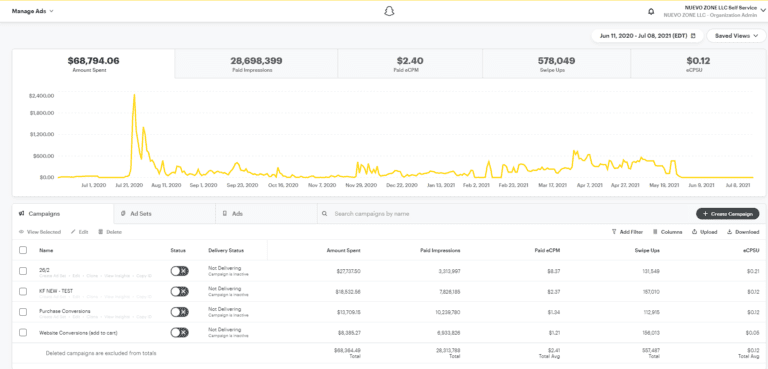Screen dimensions: 768x369
Task: Click the $18,532.56 amount cell
Action: click(348, 291)
